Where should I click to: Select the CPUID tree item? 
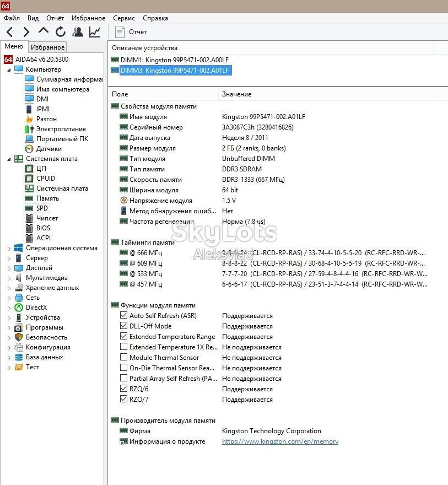pos(45,179)
